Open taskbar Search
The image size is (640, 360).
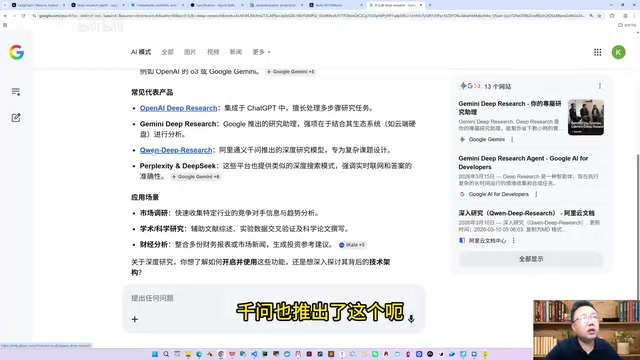click(x=166, y=354)
